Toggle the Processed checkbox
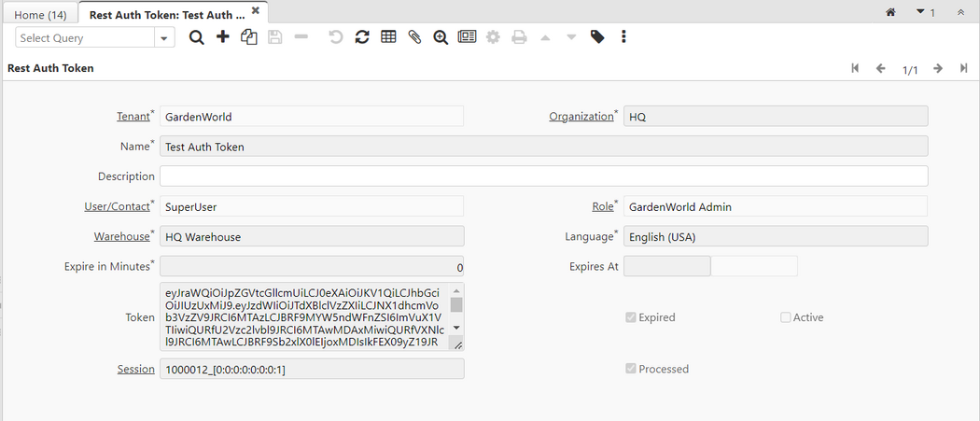 pos(632,369)
